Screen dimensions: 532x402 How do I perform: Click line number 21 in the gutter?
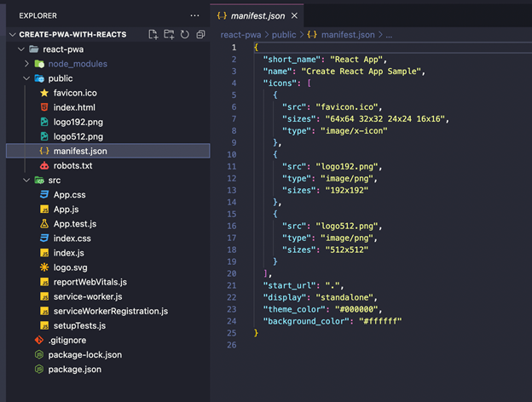point(232,284)
